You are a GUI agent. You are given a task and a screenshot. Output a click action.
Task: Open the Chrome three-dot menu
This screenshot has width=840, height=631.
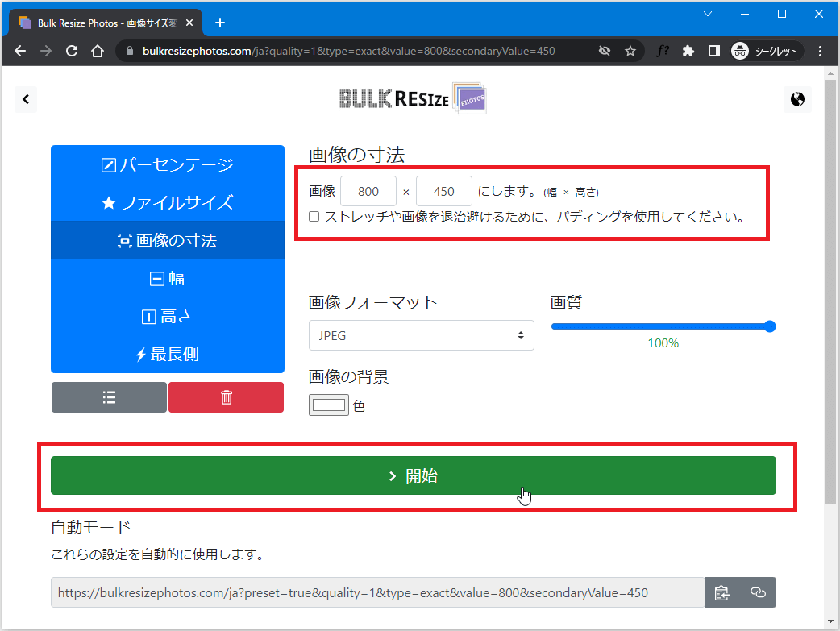coord(821,51)
